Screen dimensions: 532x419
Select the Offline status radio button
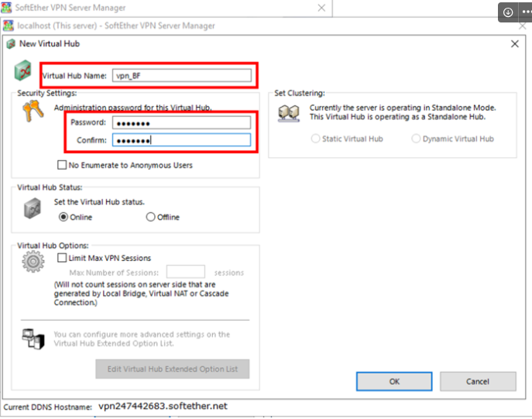[151, 217]
